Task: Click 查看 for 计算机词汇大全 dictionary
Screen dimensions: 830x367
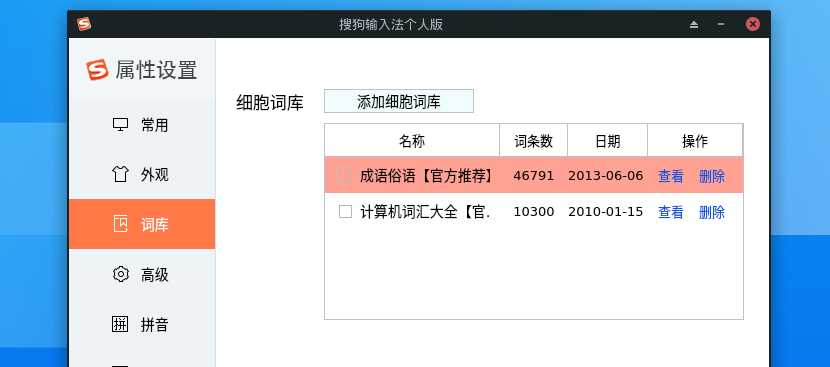Action: 671,212
